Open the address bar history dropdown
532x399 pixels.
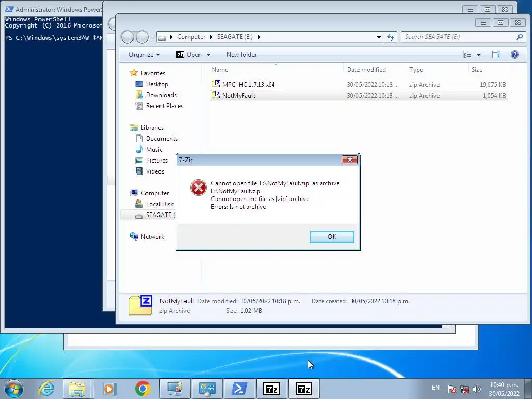(379, 37)
